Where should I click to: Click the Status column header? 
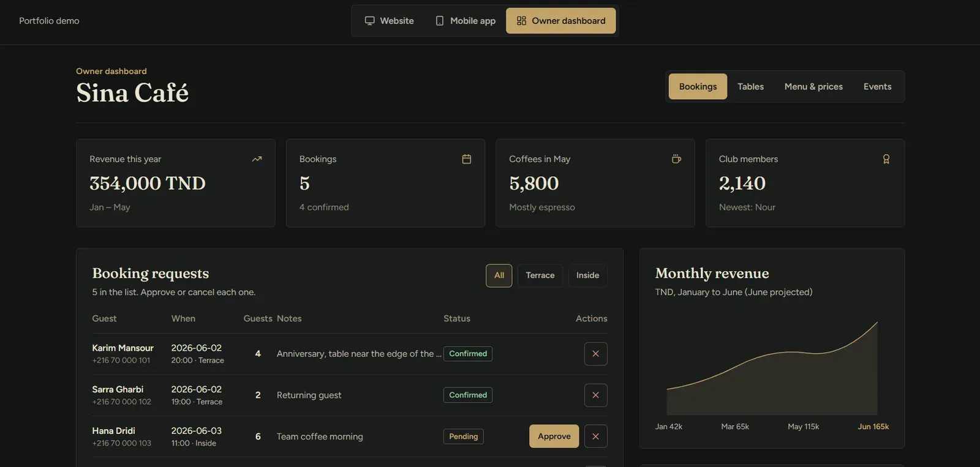tap(457, 318)
